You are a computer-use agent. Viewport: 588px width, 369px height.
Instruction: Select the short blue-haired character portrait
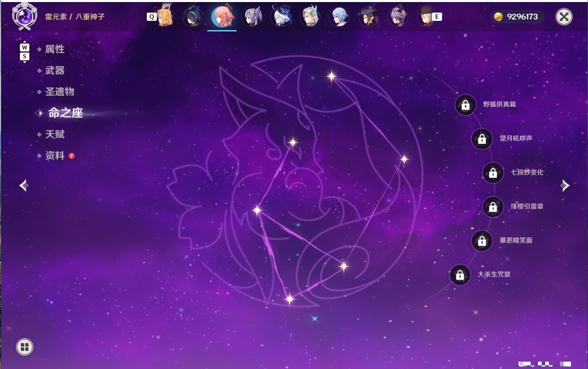pos(340,16)
